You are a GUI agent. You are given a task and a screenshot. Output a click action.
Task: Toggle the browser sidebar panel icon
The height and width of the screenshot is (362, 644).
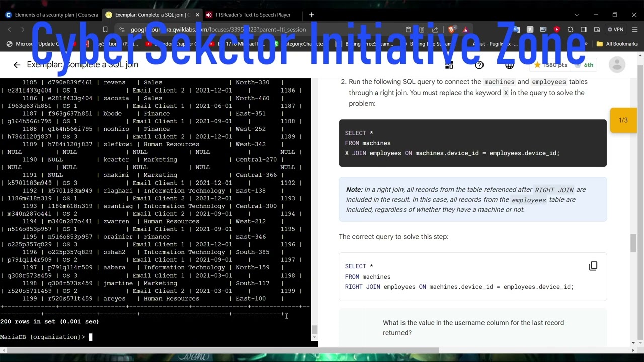(x=584, y=30)
